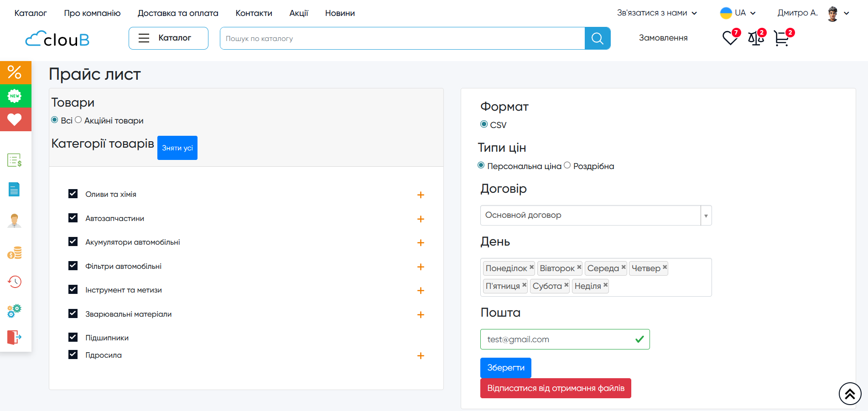Viewport: 868px width, 411px height.
Task: Open the wishlist heart icon in header
Action: click(730, 38)
